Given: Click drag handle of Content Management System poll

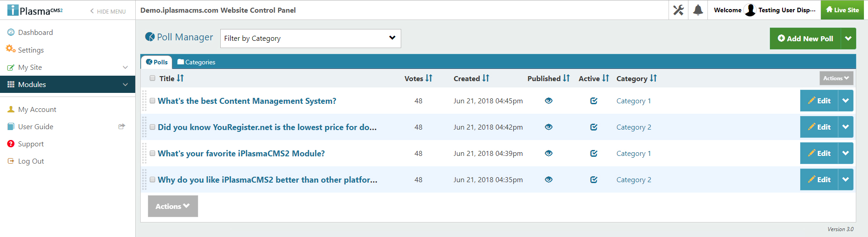Looking at the screenshot, I should coord(144,101).
